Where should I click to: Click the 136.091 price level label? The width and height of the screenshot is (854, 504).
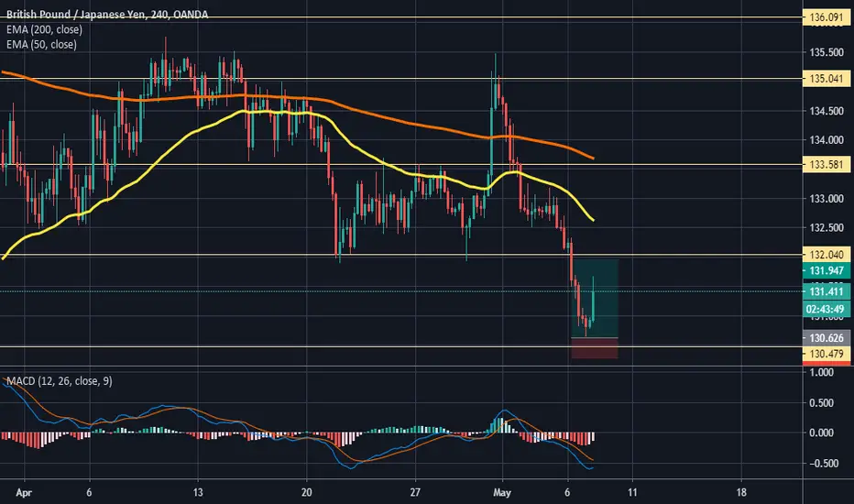[x=827, y=17]
